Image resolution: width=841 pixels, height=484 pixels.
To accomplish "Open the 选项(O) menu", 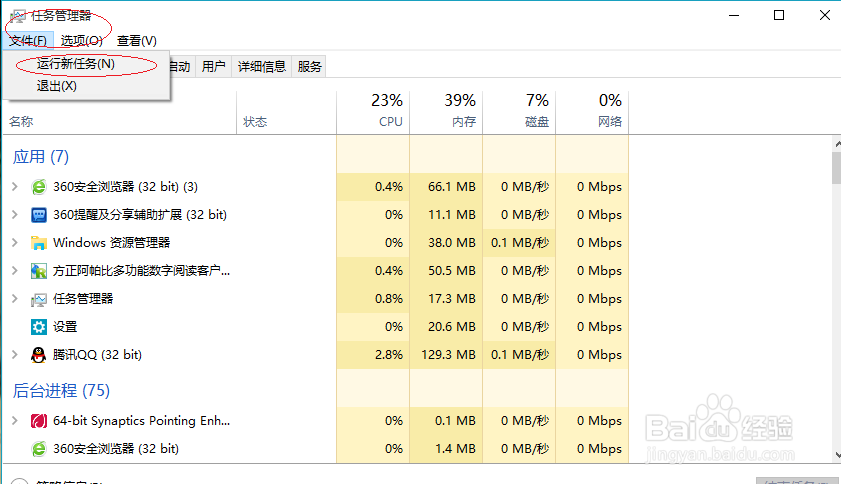I will [x=81, y=41].
